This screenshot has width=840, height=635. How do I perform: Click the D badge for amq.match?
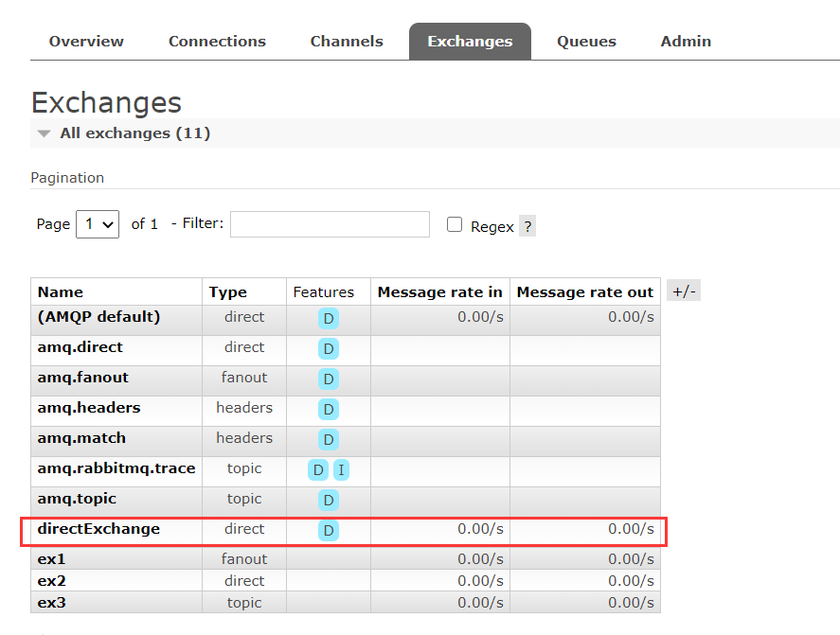point(329,439)
